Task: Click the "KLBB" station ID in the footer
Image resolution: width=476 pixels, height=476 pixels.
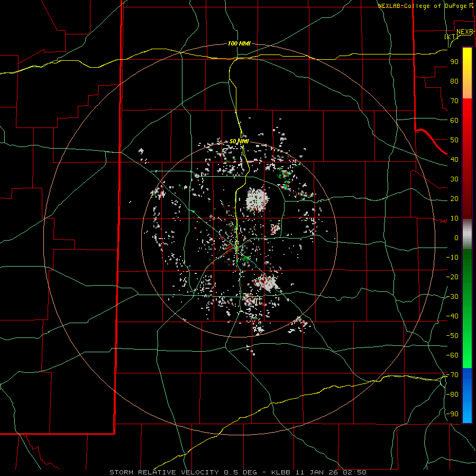Action: [281, 472]
